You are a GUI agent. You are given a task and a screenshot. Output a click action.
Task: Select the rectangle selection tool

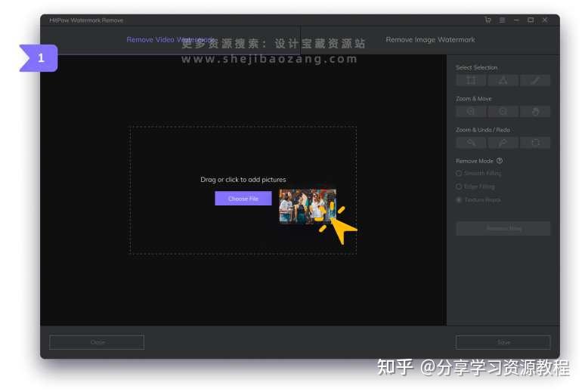471,80
